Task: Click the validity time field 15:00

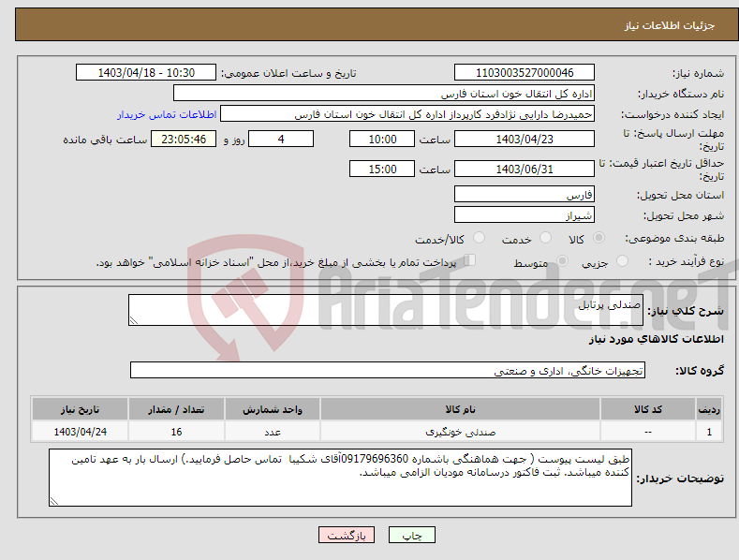Action: point(382,169)
